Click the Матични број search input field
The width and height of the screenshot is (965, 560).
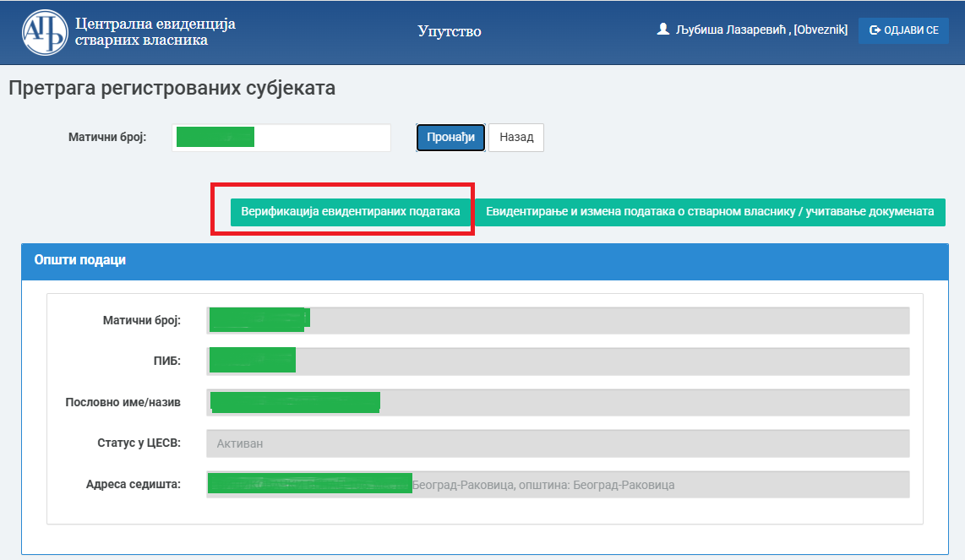click(x=281, y=137)
